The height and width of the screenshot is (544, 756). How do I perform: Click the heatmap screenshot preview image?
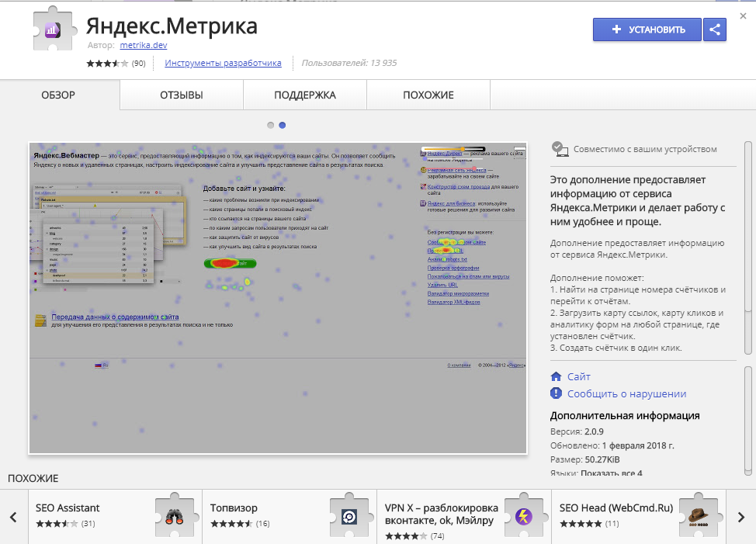pyautogui.click(x=278, y=298)
